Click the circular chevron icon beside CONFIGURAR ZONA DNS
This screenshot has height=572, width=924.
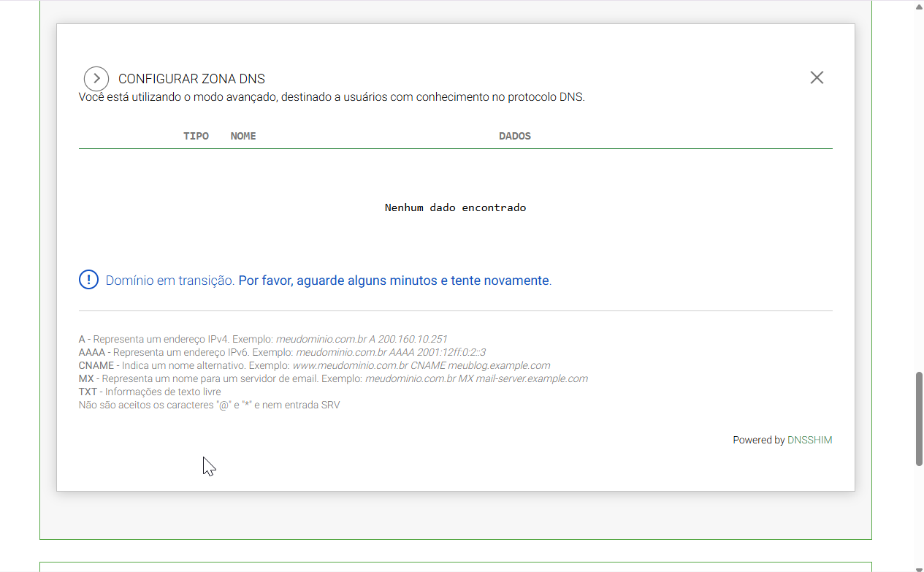coord(96,78)
